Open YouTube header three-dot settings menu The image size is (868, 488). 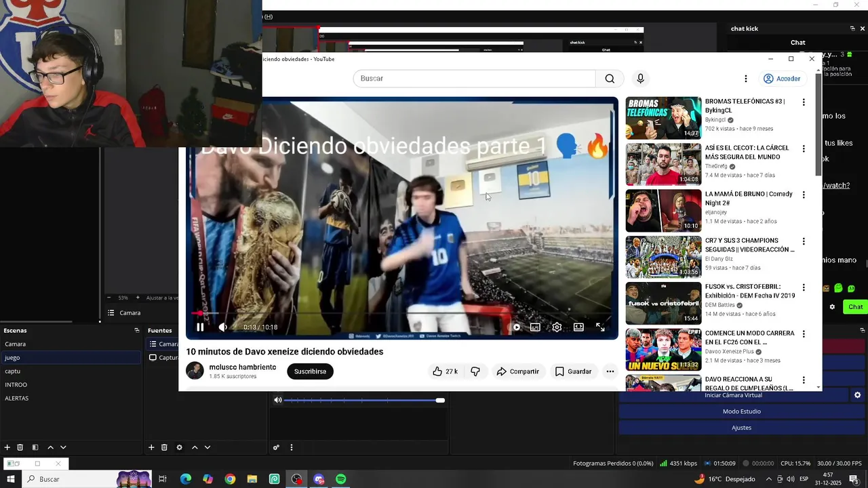pyautogui.click(x=746, y=79)
